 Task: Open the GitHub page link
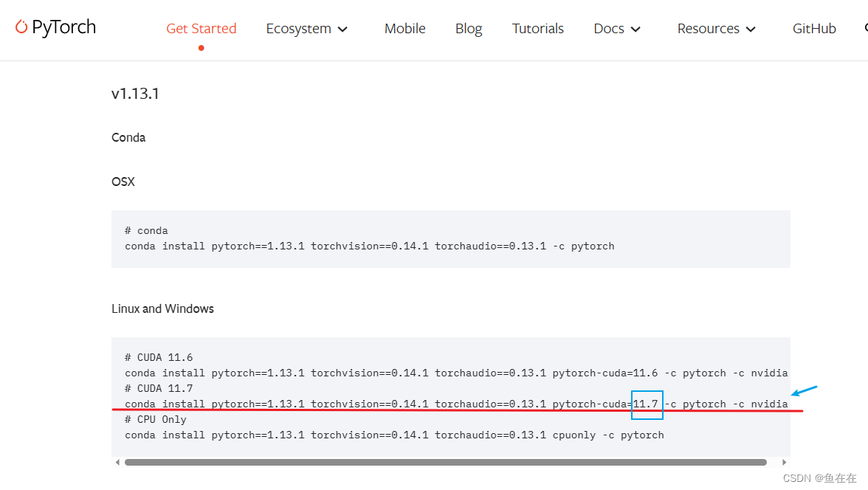tap(813, 28)
